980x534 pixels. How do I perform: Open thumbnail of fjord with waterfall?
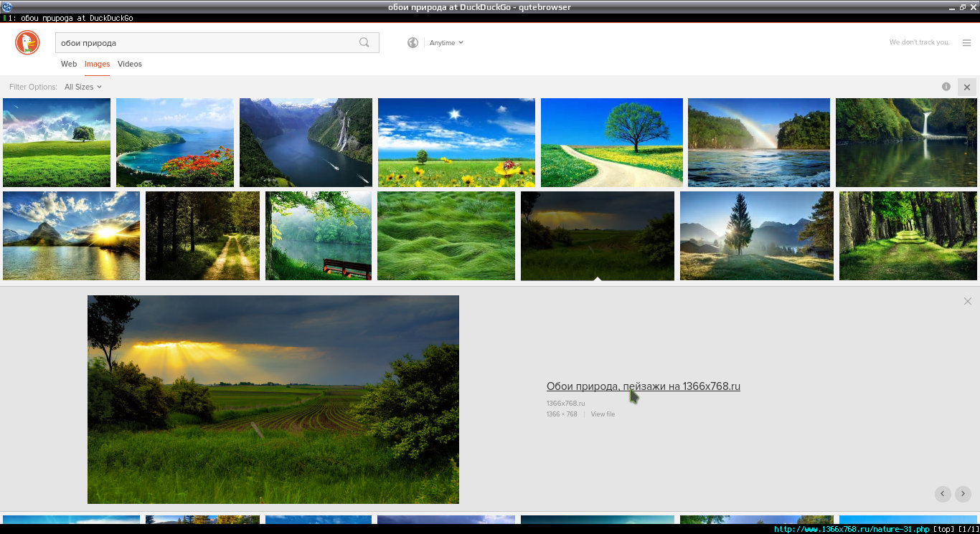click(306, 143)
